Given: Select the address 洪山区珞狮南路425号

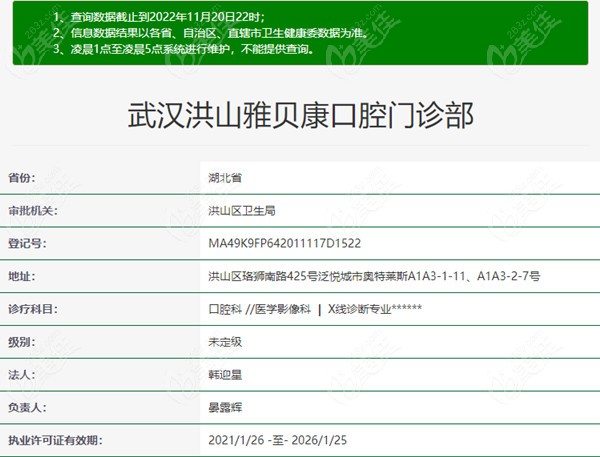Looking at the screenshot, I should tap(374, 276).
